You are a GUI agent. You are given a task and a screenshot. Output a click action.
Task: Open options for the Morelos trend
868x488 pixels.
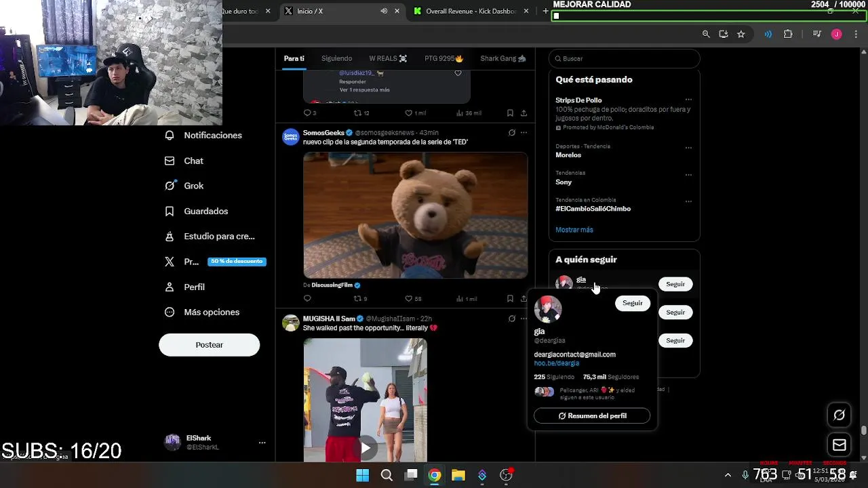point(688,147)
